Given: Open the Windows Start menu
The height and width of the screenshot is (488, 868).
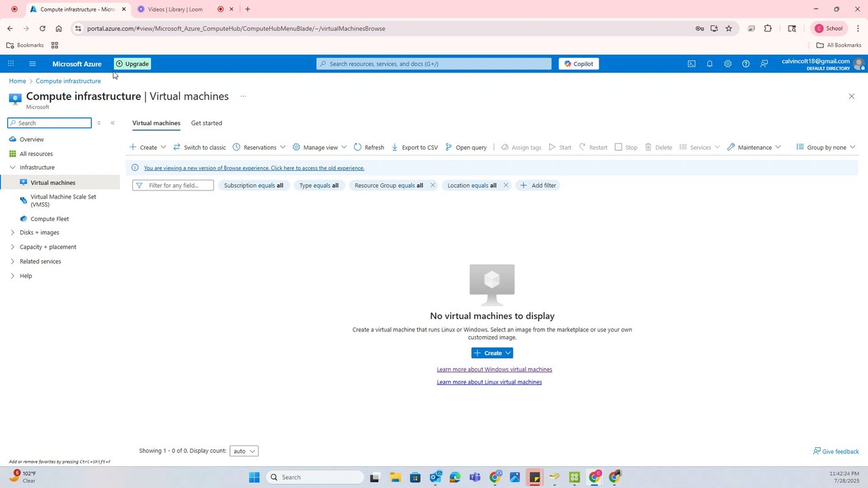Looking at the screenshot, I should click(254, 477).
